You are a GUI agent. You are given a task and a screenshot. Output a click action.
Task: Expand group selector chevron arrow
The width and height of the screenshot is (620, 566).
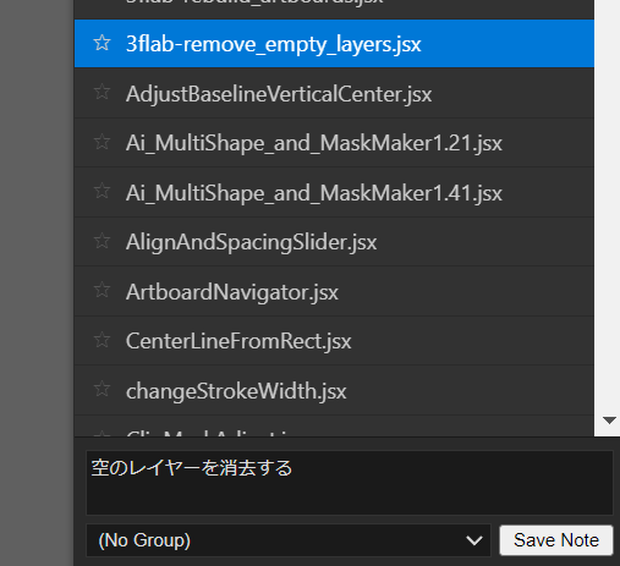click(474, 540)
